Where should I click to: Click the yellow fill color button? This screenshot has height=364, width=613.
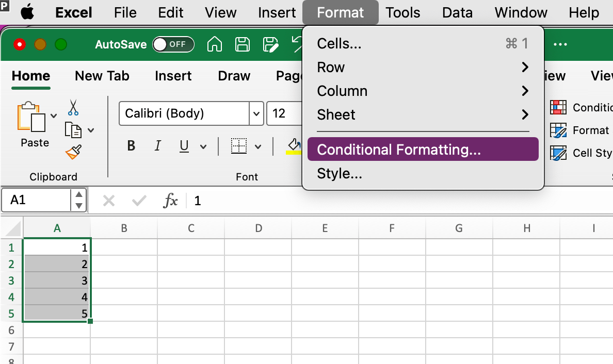[294, 146]
